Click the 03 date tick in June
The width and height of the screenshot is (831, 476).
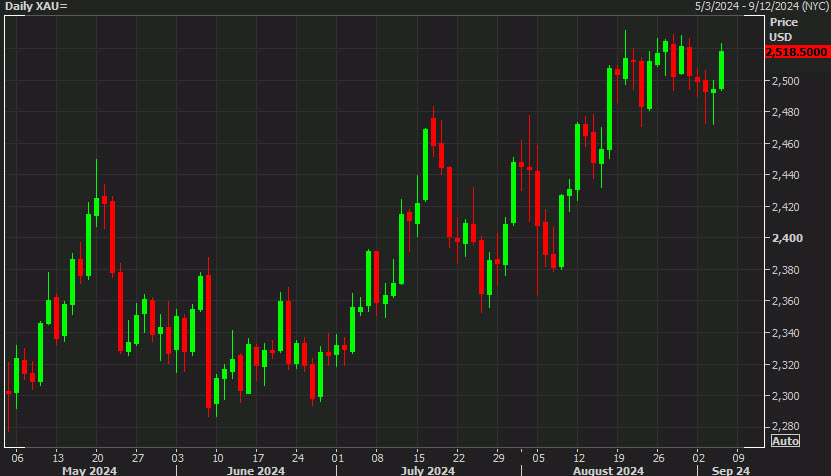[178, 458]
